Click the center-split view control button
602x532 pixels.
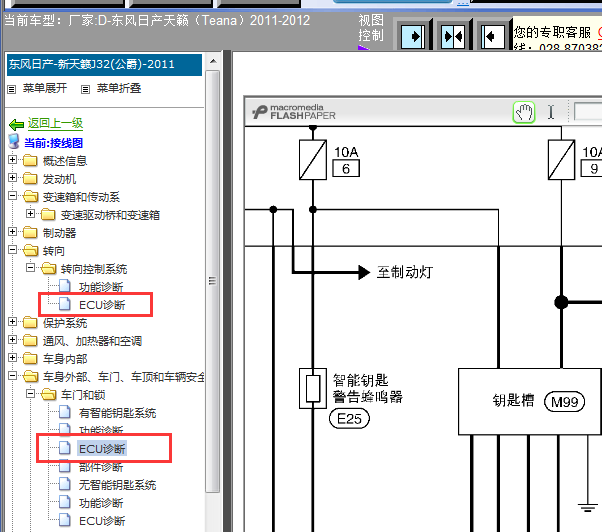coord(453,36)
